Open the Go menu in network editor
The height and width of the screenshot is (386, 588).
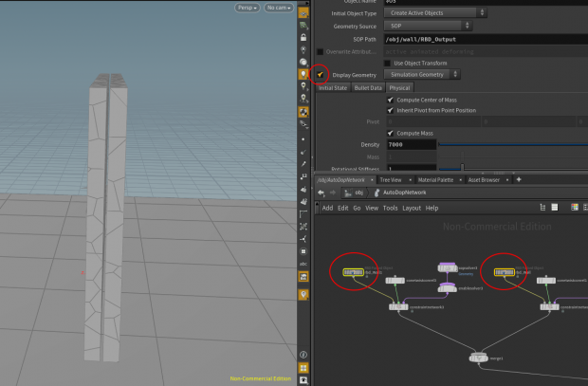point(357,208)
